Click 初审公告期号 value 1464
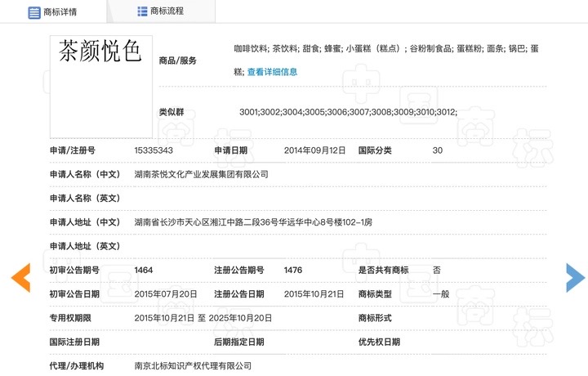The height and width of the screenshot is (376, 588). point(144,270)
